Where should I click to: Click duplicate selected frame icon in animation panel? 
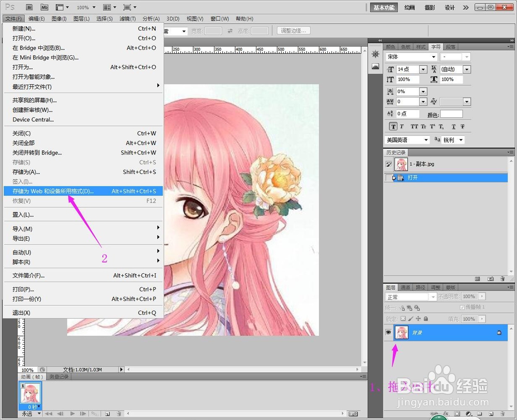click(x=108, y=414)
